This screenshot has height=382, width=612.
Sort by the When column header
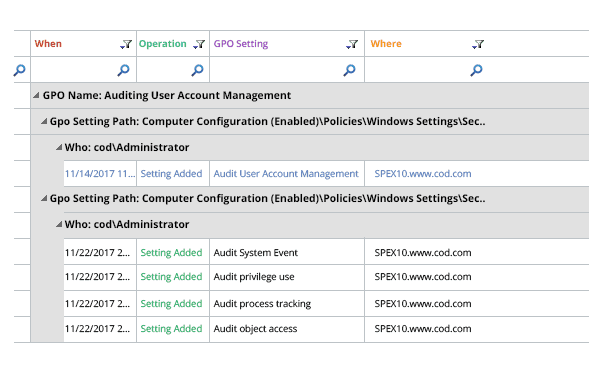click(x=48, y=44)
